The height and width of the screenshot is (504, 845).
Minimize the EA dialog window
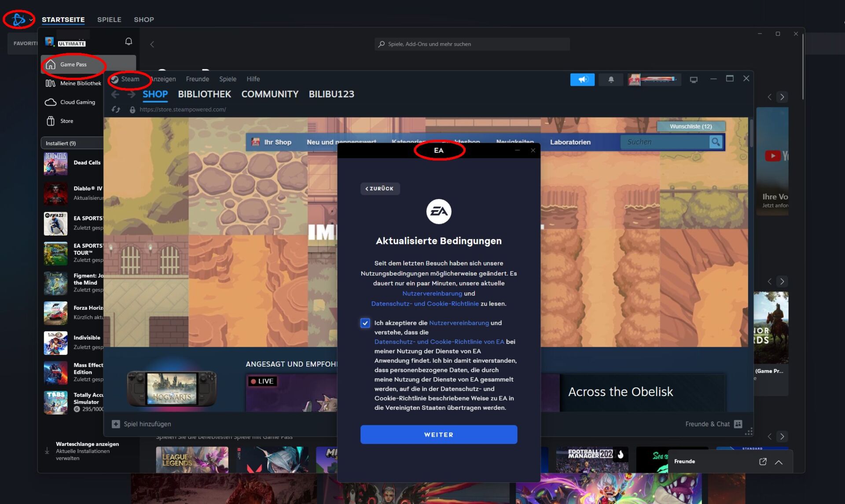click(517, 151)
